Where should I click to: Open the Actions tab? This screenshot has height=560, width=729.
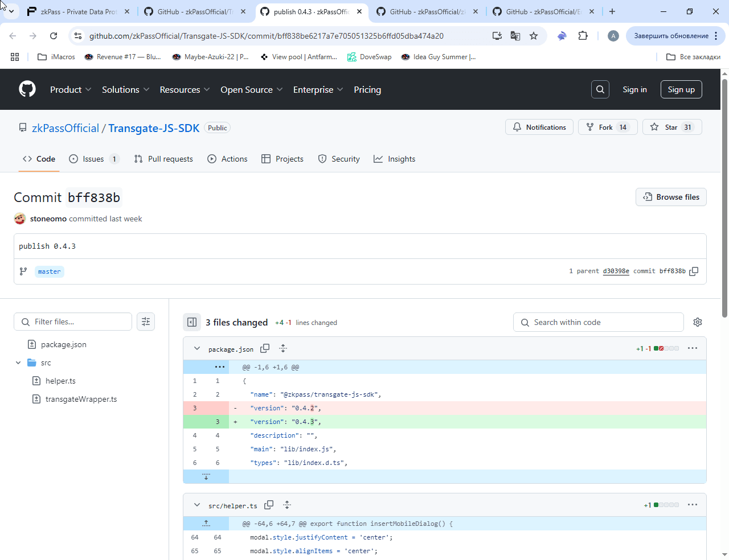pos(227,159)
